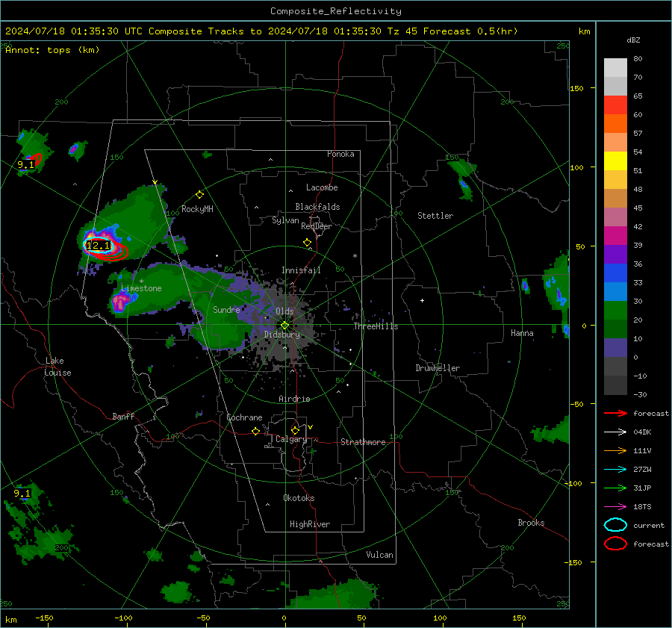Pick the red 60–65 dBZ swatch
The height and width of the screenshot is (628, 672).
615,105
